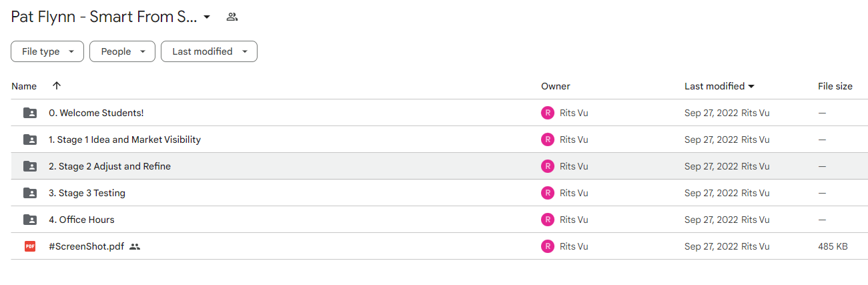Toggle the name sort direction arrow

point(57,85)
